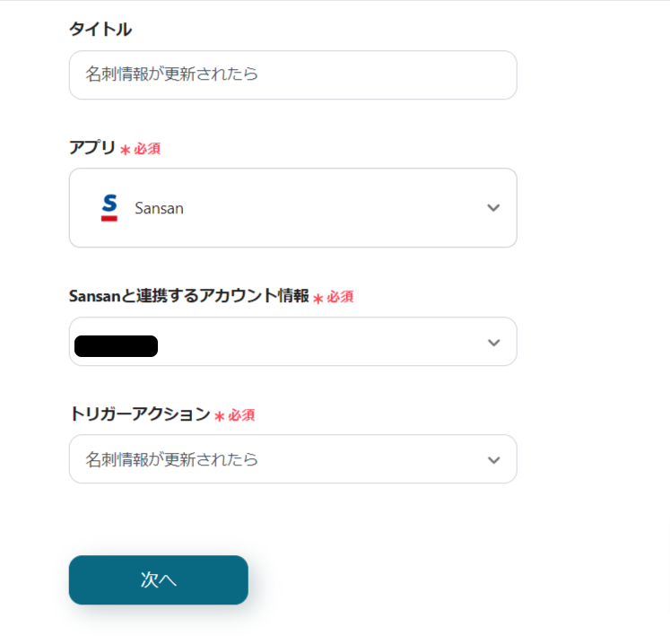Click the red asterisk next to トリガーアクション
670x644 pixels.
pyautogui.click(x=219, y=416)
